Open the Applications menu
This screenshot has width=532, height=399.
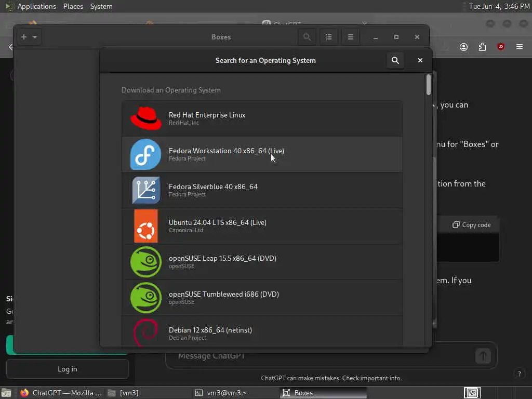[37, 6]
